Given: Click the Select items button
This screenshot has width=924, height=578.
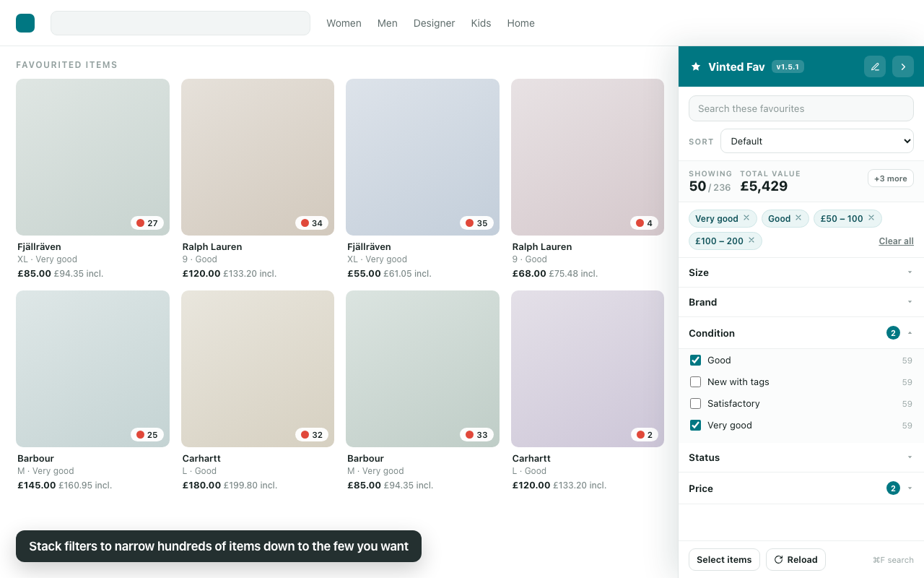Looking at the screenshot, I should coord(724,559).
